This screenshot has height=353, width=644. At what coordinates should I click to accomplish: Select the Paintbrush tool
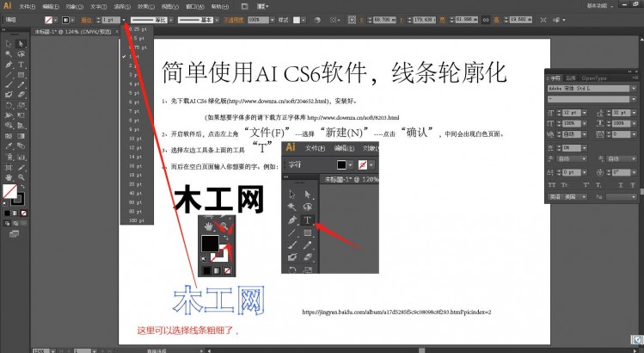(9, 84)
